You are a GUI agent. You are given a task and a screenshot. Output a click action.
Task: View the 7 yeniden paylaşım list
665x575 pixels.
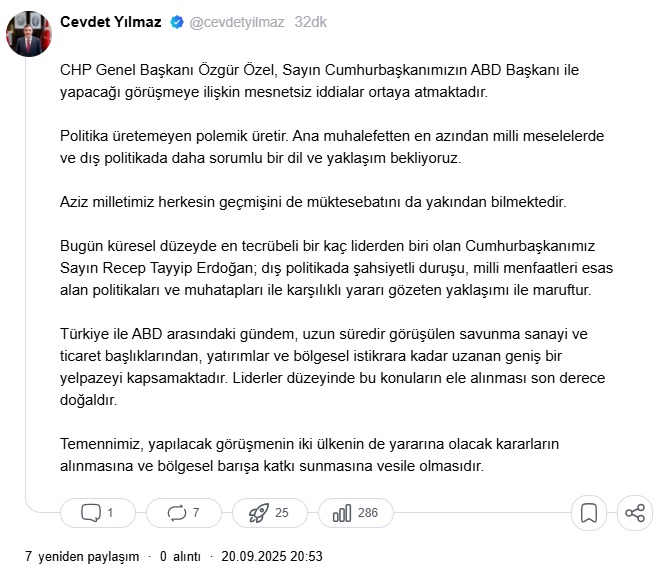point(82,557)
